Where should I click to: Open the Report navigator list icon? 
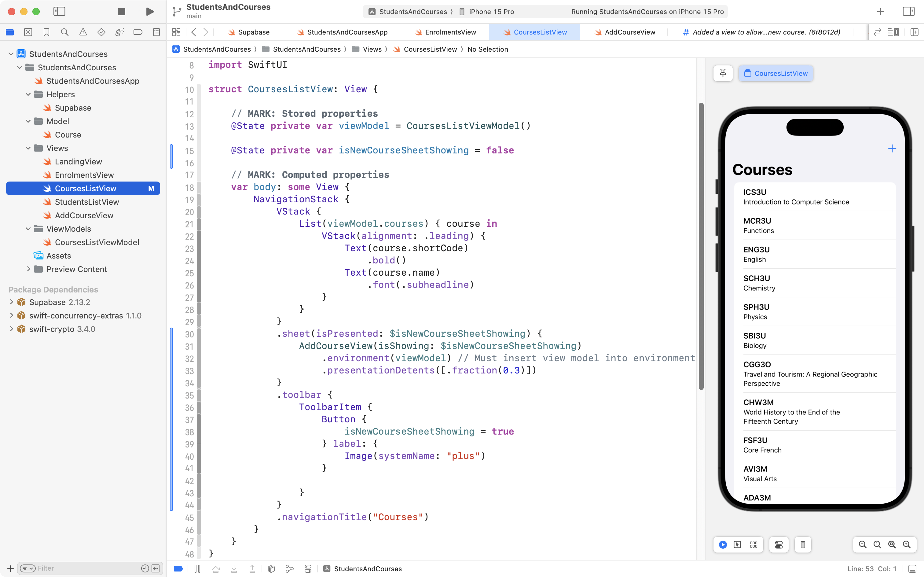[x=156, y=32]
